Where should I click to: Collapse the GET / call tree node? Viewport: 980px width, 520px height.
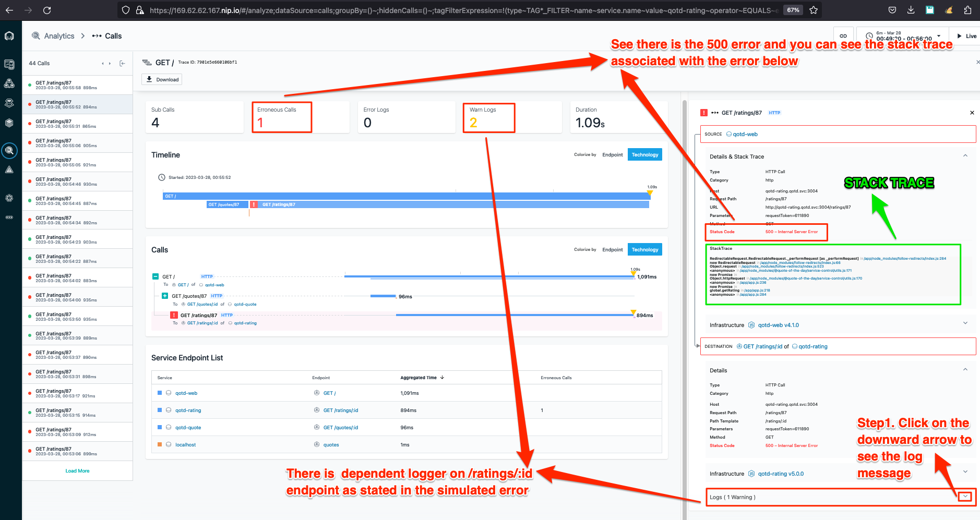[x=155, y=276]
